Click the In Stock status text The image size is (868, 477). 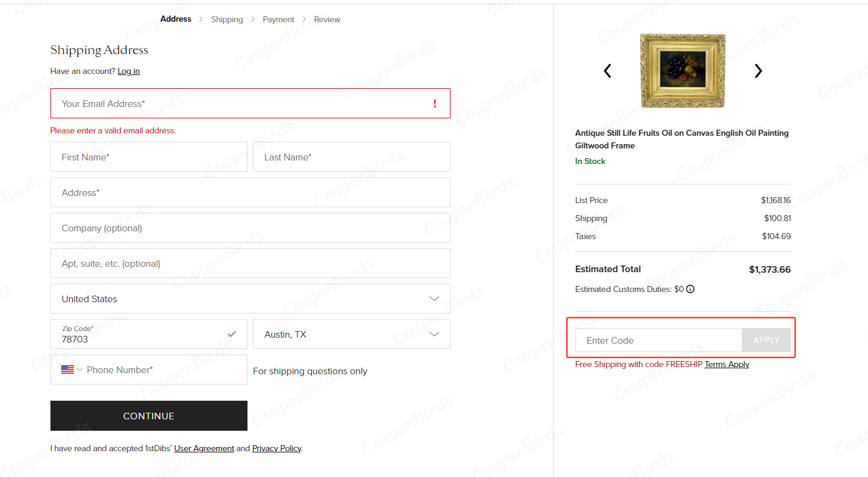pyautogui.click(x=590, y=161)
